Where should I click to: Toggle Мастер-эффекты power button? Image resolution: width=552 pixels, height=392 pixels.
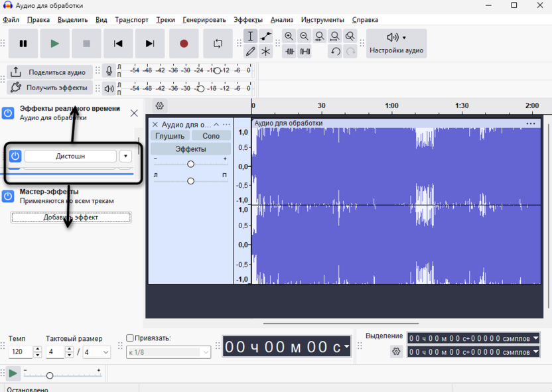(8, 196)
